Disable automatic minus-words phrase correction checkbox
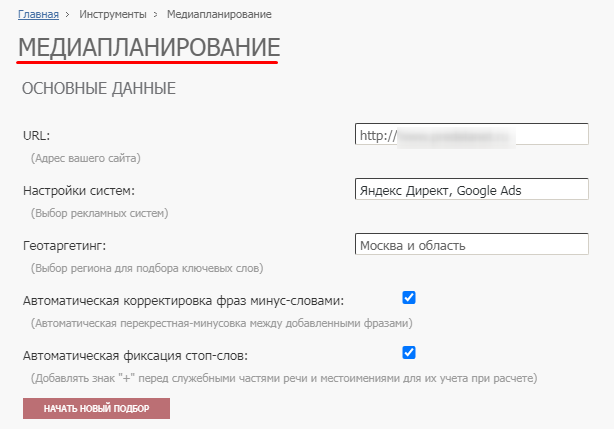The width and height of the screenshot is (614, 429). tap(408, 298)
